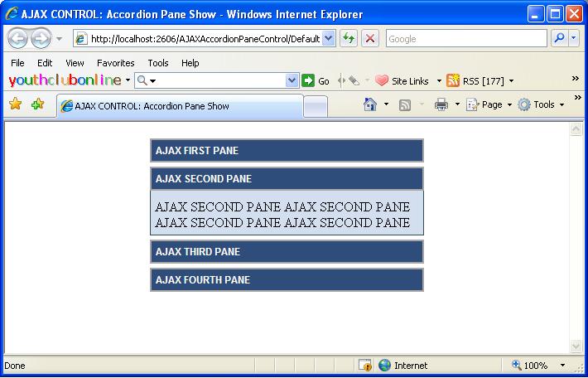588x378 pixels.
Task: Collapse the AJAX SECOND PANE header
Action: point(287,179)
